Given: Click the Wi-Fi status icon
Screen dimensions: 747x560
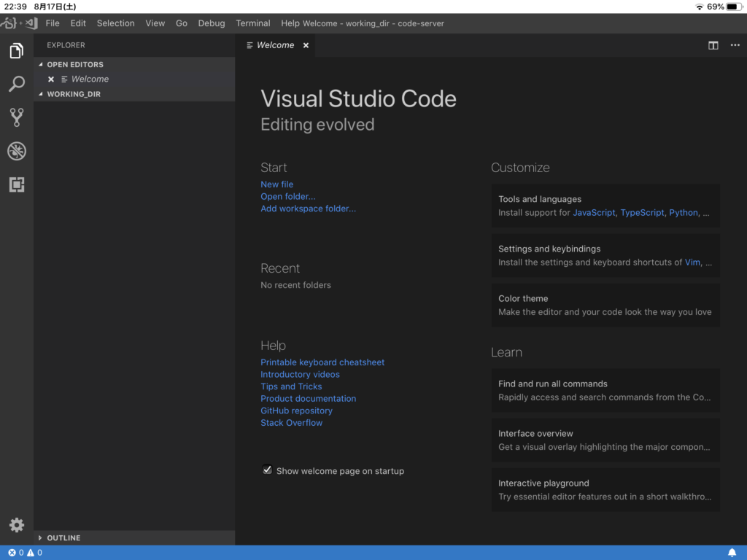Looking at the screenshot, I should (699, 7).
